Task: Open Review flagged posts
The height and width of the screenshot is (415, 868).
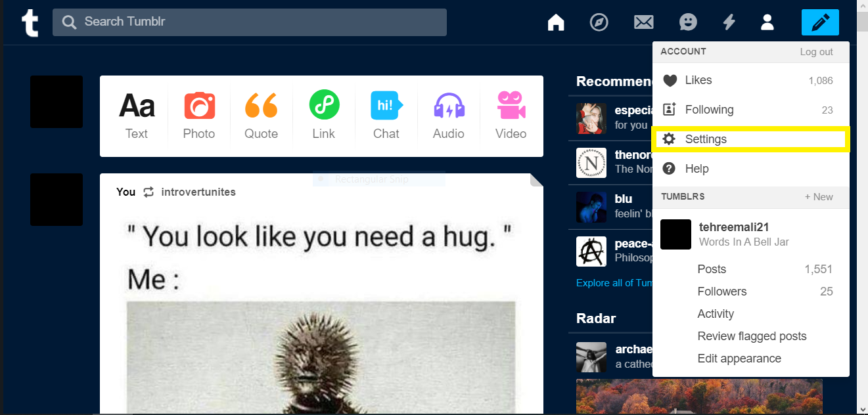Action: tap(752, 336)
